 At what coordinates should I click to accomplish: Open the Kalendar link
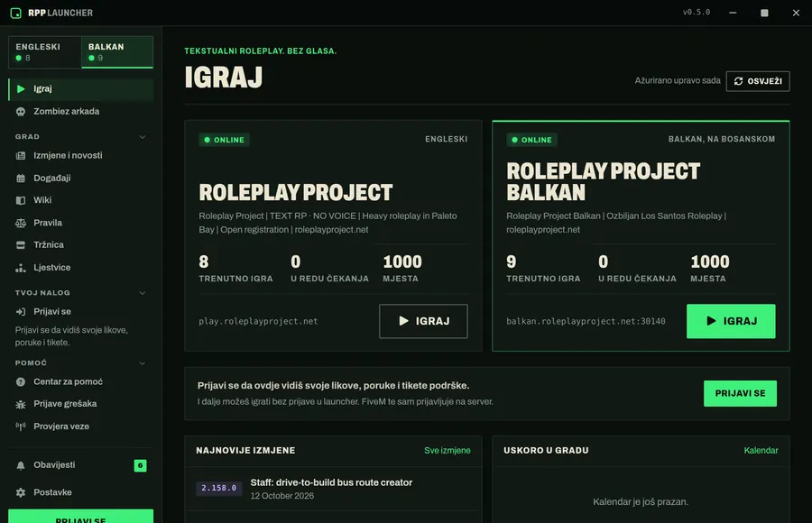pos(761,451)
